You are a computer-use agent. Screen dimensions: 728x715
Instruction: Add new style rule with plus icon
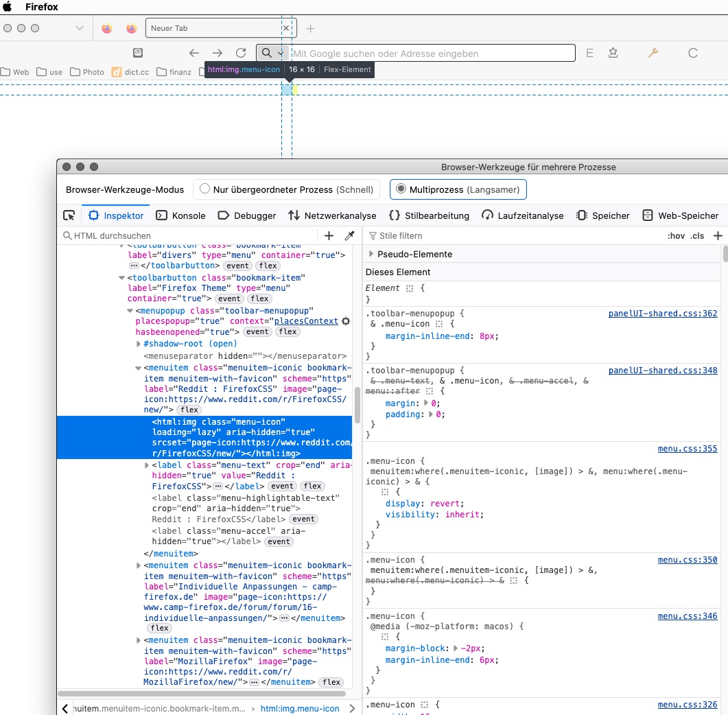pyautogui.click(x=718, y=236)
